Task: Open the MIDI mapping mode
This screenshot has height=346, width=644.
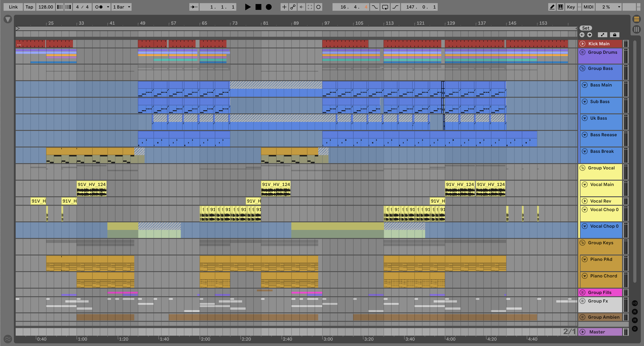Action: point(588,7)
